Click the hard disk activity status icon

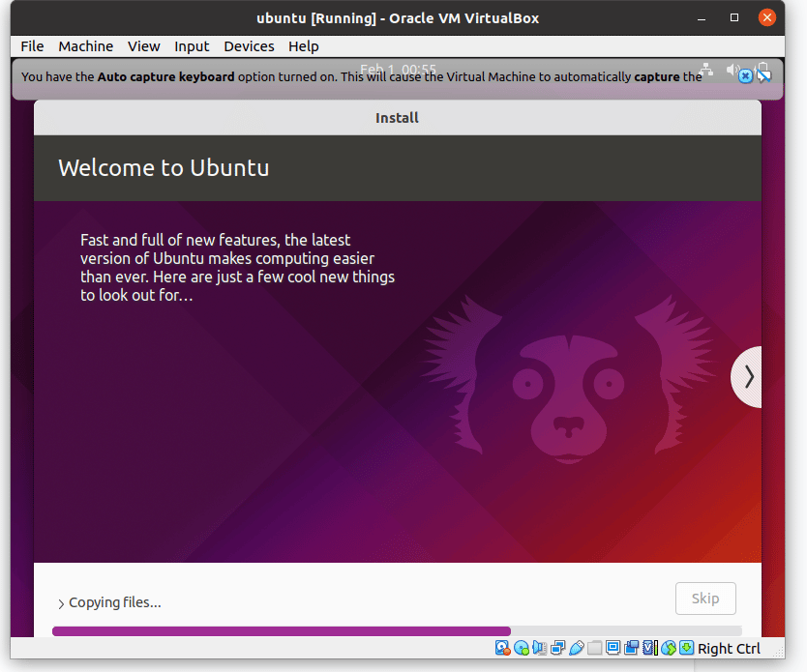(502, 648)
